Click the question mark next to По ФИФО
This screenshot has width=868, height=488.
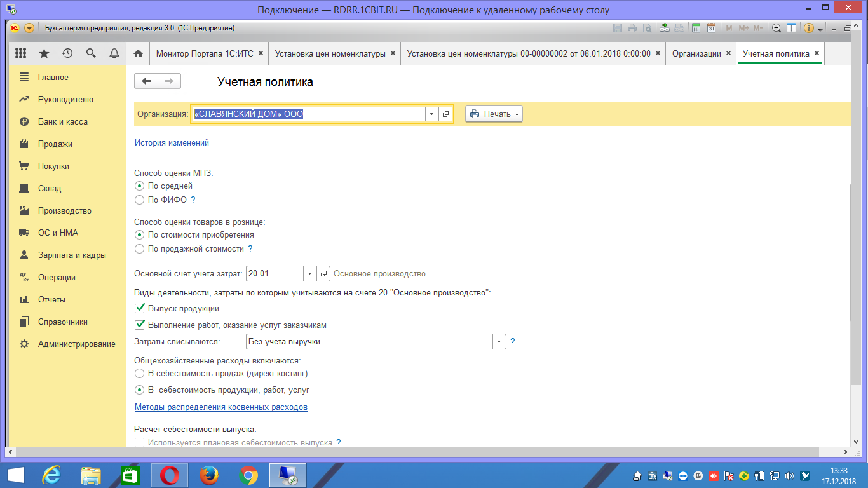click(193, 200)
